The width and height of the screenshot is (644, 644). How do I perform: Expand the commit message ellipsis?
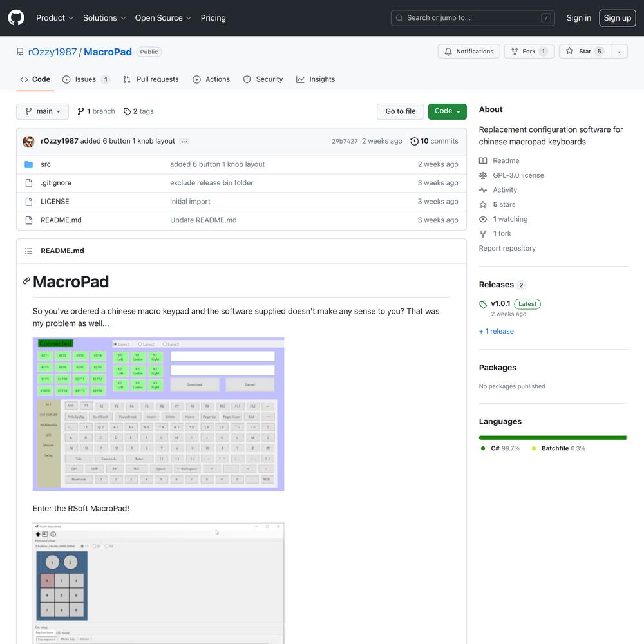coord(184,142)
